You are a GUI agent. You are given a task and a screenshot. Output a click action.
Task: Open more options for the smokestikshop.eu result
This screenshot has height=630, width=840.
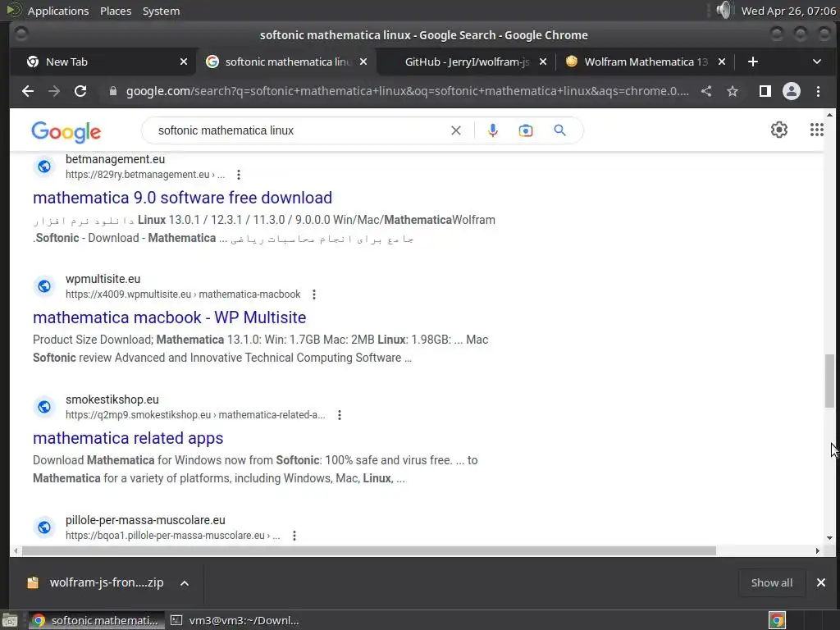339,415
